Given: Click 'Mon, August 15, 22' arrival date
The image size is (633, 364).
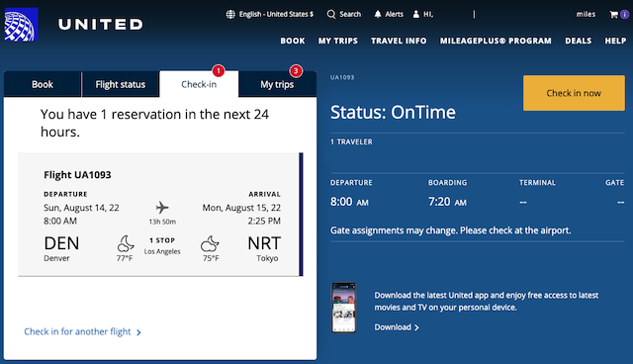Looking at the screenshot, I should tap(241, 208).
